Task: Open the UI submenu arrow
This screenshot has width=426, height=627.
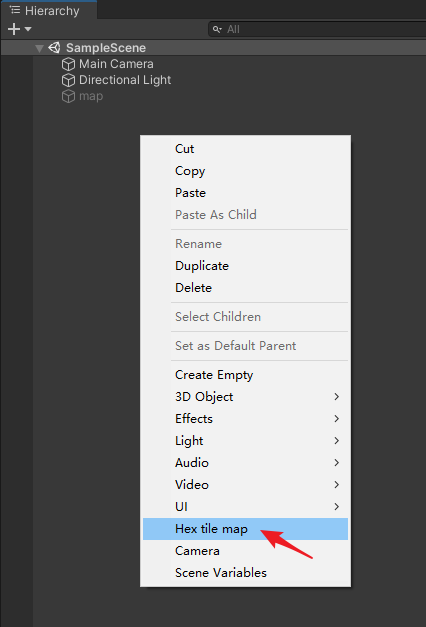Action: (336, 507)
